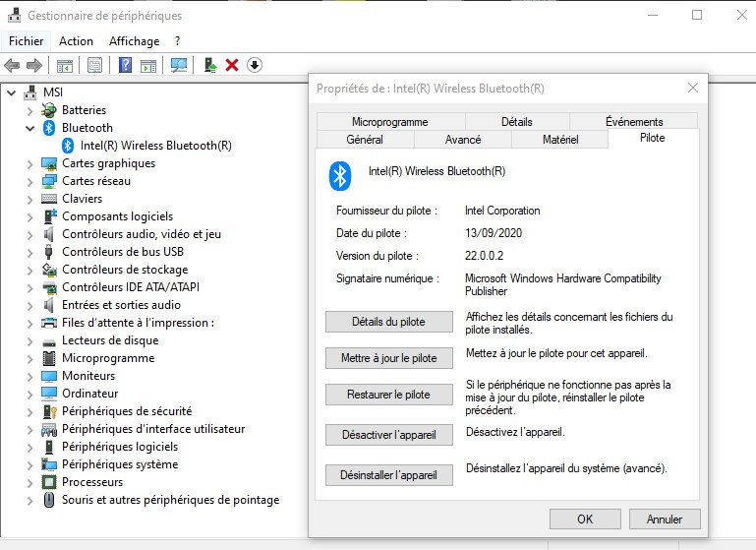This screenshot has width=756, height=550.
Task: Switch to the Matériel tab
Action: click(560, 140)
